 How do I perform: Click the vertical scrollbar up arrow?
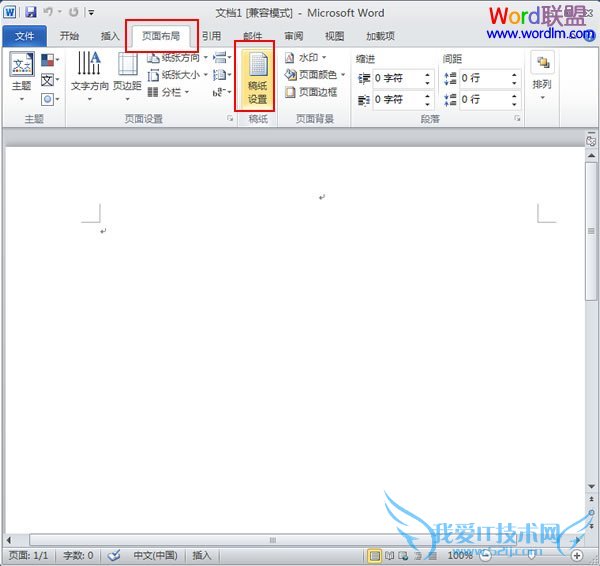tap(591, 155)
